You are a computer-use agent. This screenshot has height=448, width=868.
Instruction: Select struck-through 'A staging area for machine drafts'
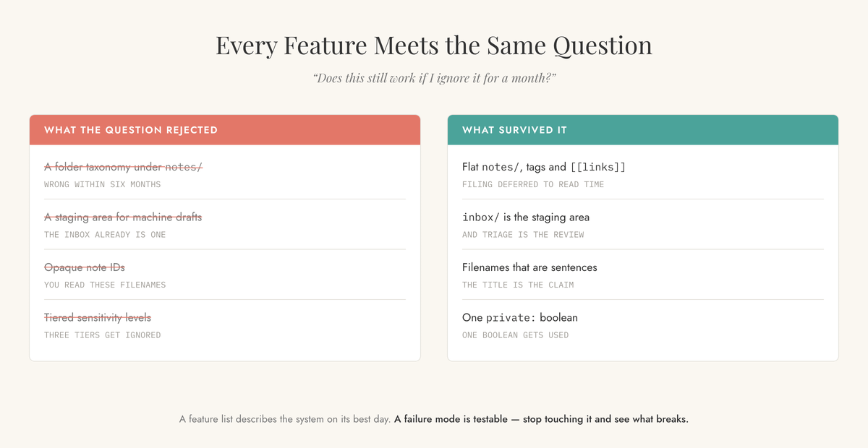pos(123,217)
